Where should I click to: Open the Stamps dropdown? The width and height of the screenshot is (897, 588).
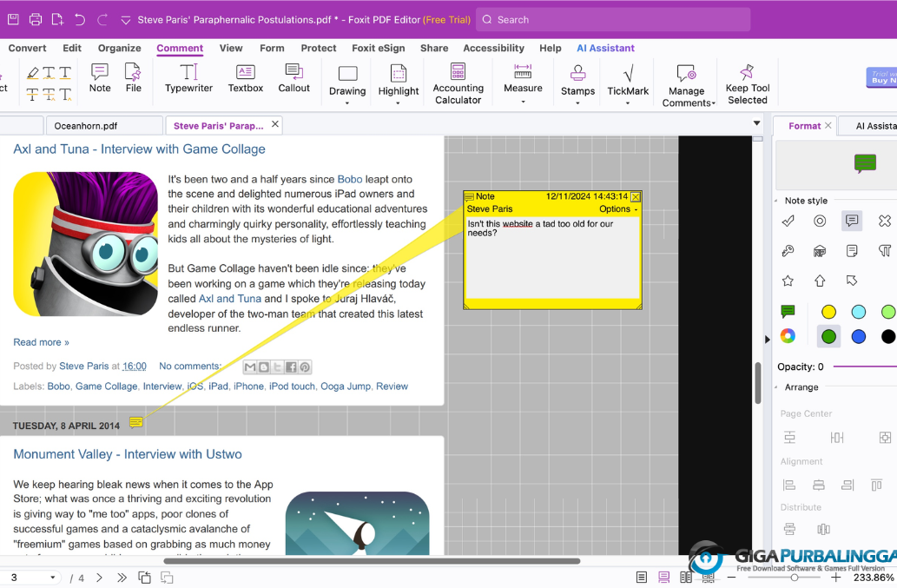click(x=577, y=103)
